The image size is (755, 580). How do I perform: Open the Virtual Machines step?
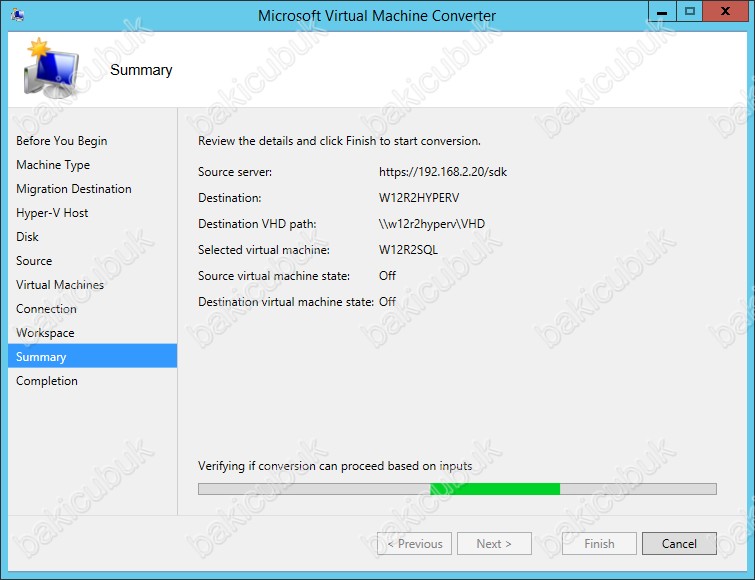coord(60,285)
